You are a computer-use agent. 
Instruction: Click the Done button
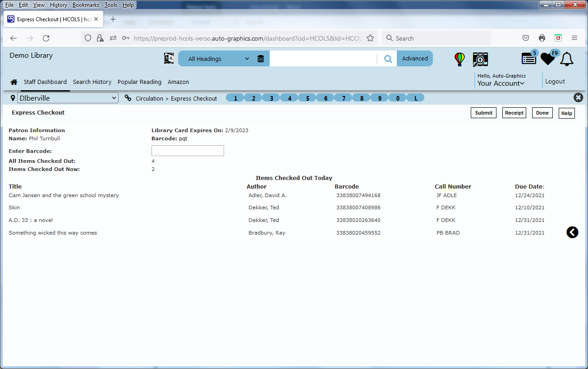[x=542, y=113]
